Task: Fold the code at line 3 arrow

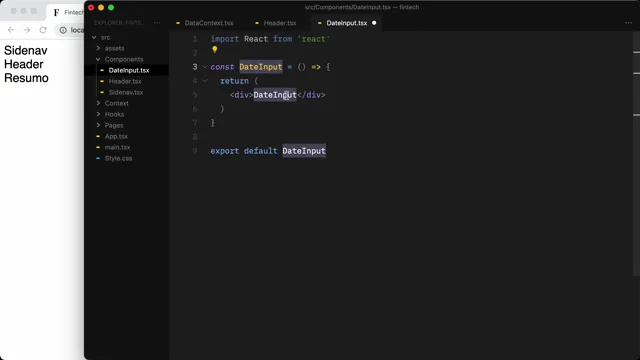Action: click(x=205, y=67)
